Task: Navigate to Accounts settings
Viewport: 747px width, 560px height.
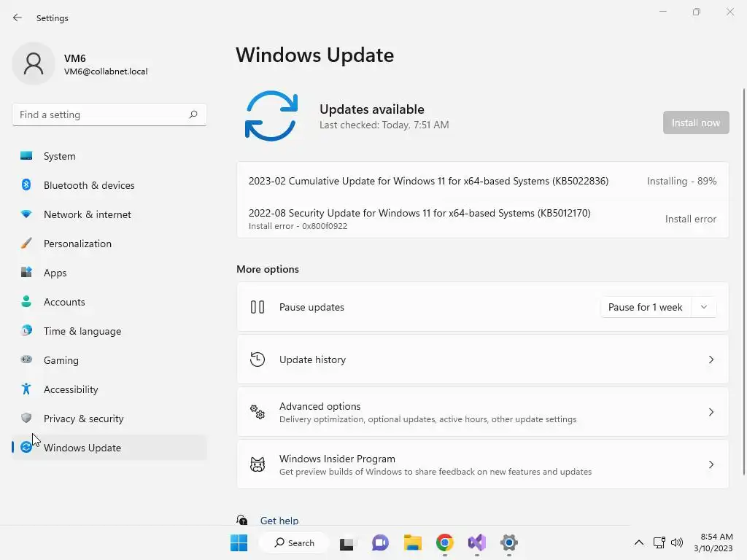Action: click(109, 302)
